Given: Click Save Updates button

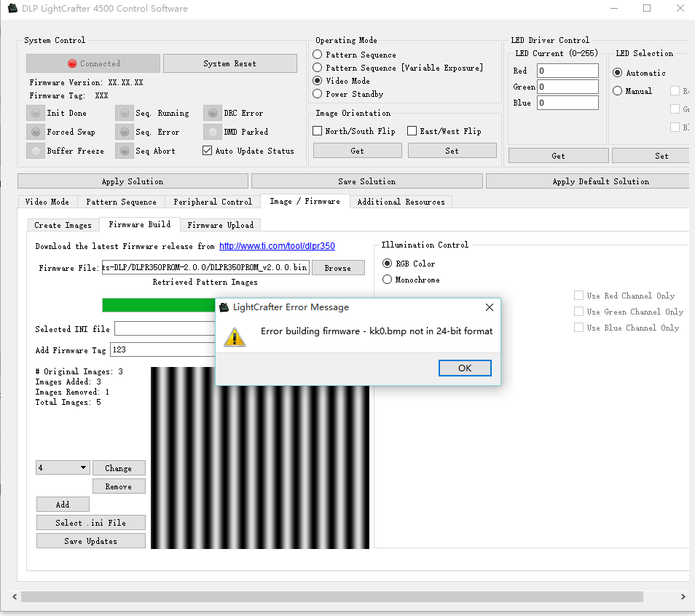Looking at the screenshot, I should (91, 541).
